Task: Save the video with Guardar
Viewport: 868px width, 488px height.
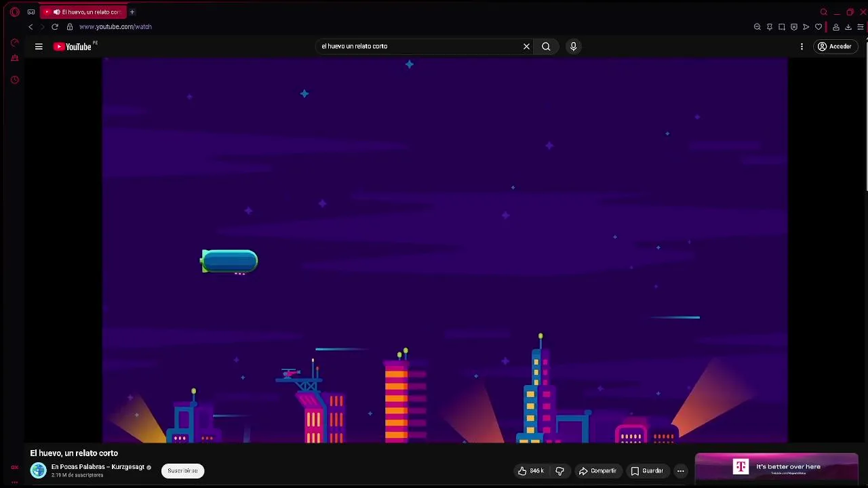Action: tap(647, 470)
